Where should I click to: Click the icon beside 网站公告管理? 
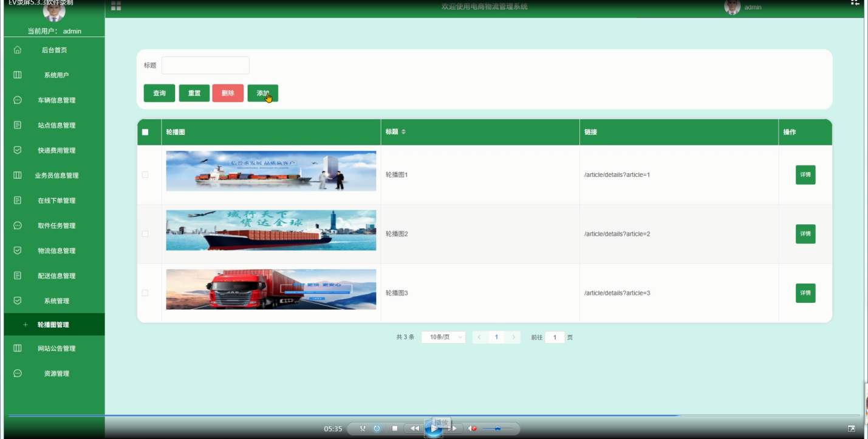tap(18, 348)
